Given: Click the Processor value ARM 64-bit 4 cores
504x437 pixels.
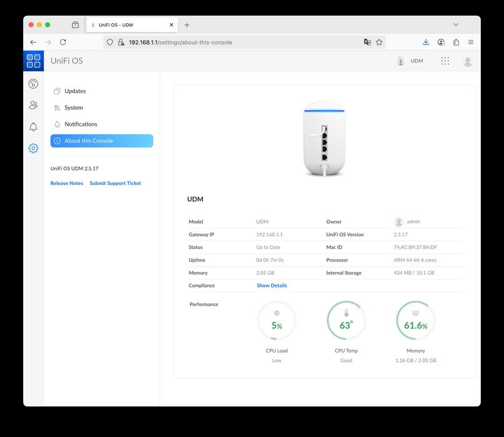Looking at the screenshot, I should pos(415,260).
